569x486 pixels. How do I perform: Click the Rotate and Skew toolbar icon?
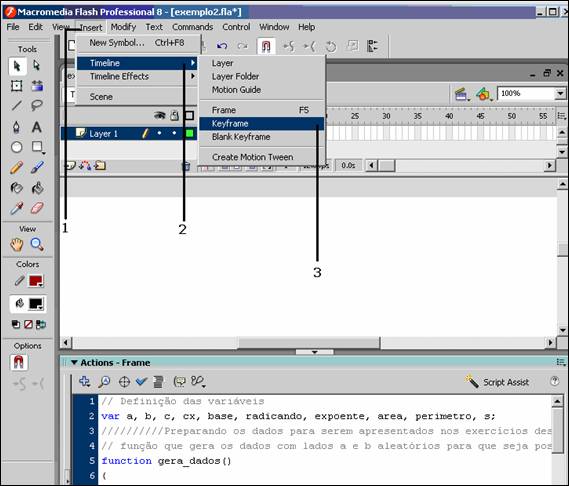pos(331,46)
